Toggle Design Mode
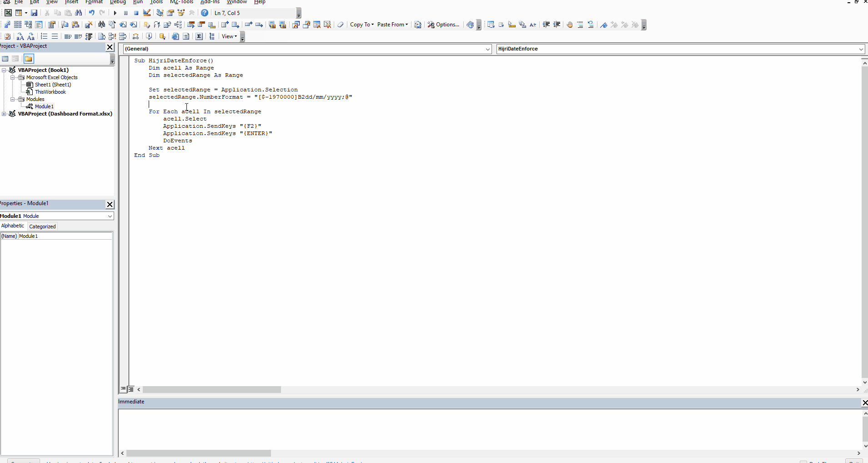Image resolution: width=868 pixels, height=463 pixels. tap(146, 13)
